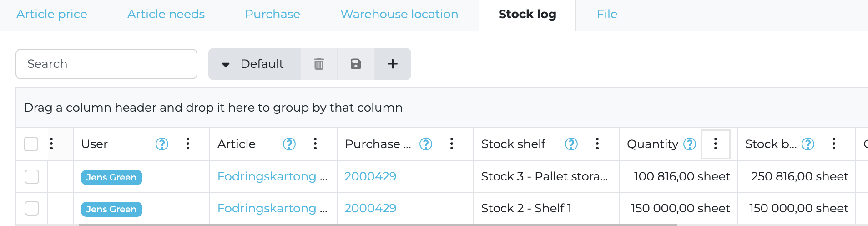The image size is (868, 226).
Task: Open Stock shelf column options menu
Action: [597, 144]
